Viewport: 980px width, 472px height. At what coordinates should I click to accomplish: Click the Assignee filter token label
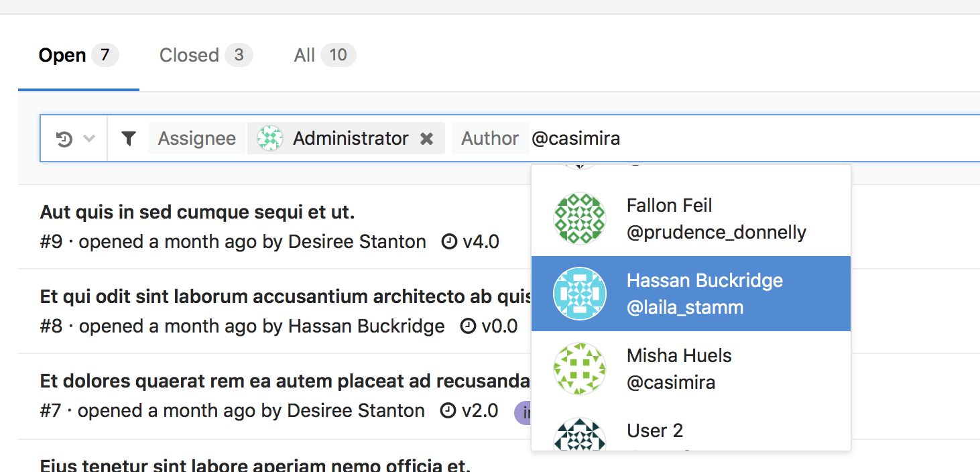click(x=196, y=139)
